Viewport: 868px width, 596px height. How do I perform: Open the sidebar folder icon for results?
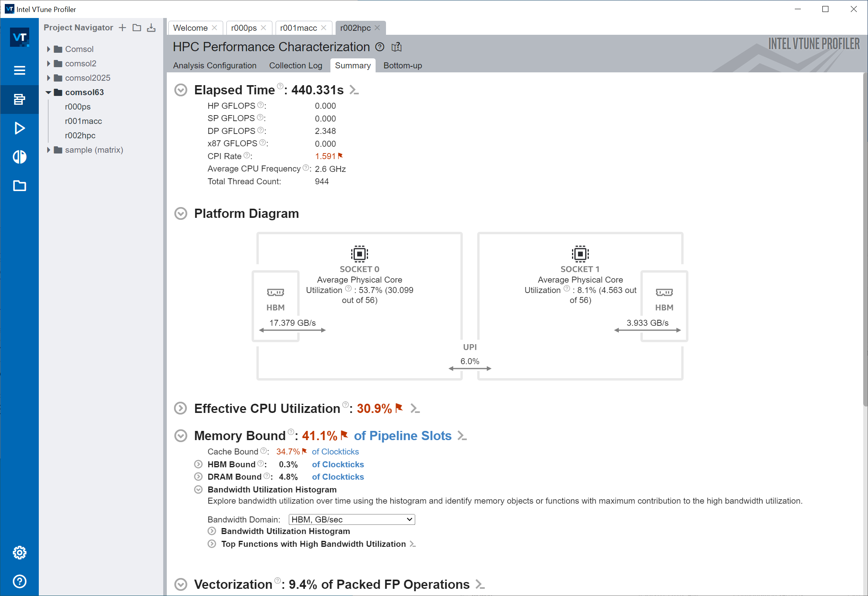(19, 186)
